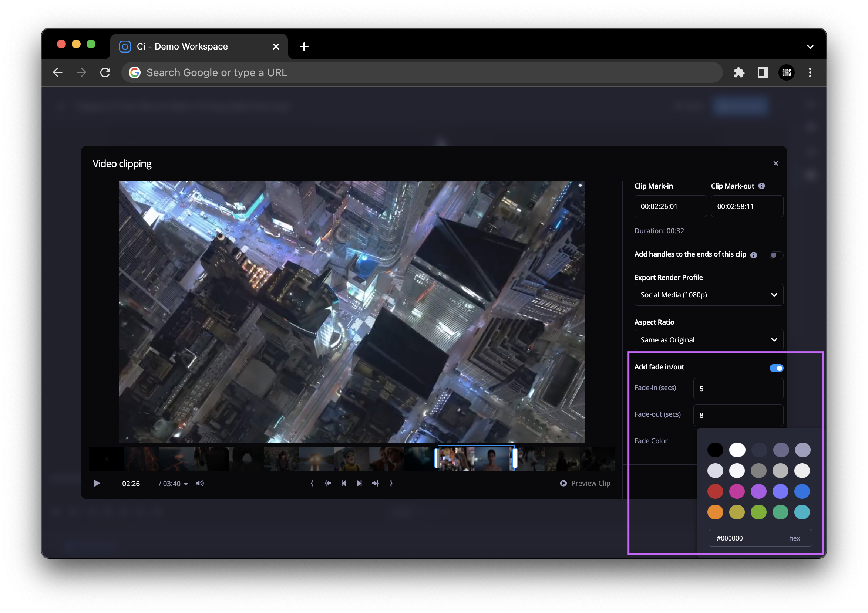Click the Fade-out seconds field
868x613 pixels.
(738, 415)
